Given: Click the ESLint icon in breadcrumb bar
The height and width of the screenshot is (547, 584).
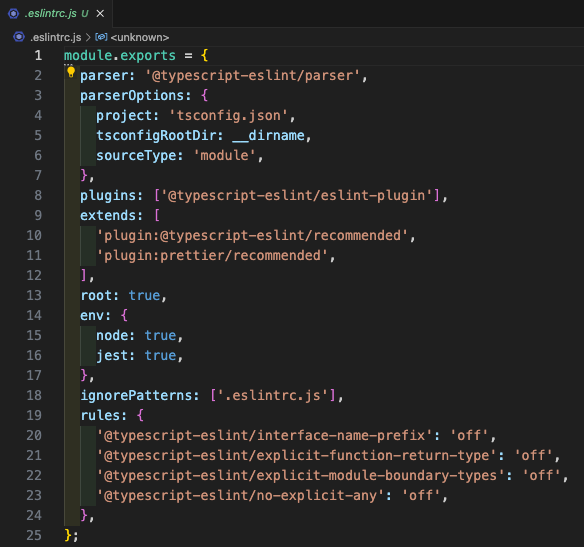Looking at the screenshot, I should point(19,37).
